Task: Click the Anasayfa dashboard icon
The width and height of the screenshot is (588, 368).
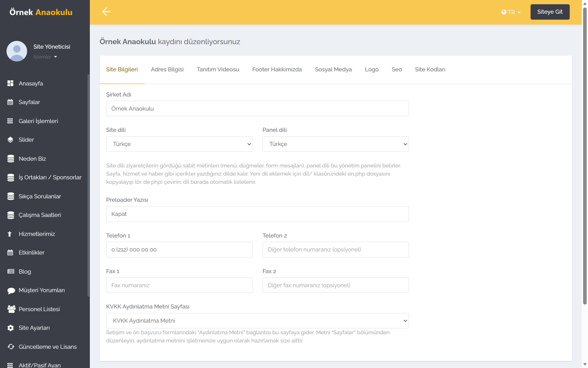Action: click(11, 83)
